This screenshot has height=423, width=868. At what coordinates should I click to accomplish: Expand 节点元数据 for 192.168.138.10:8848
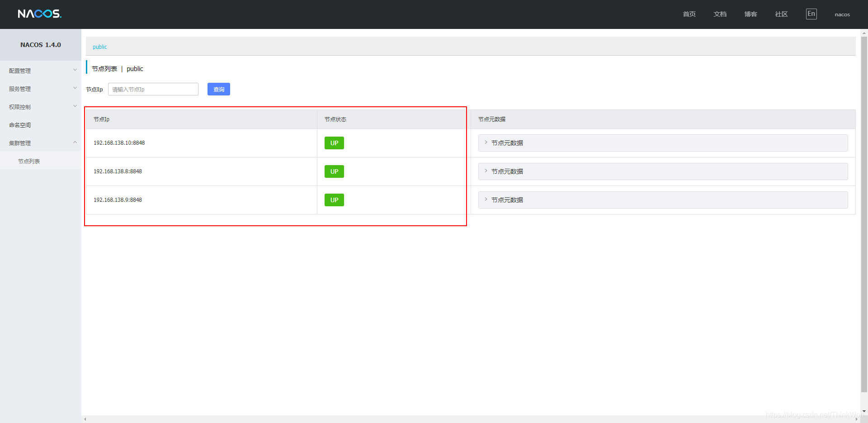click(663, 143)
